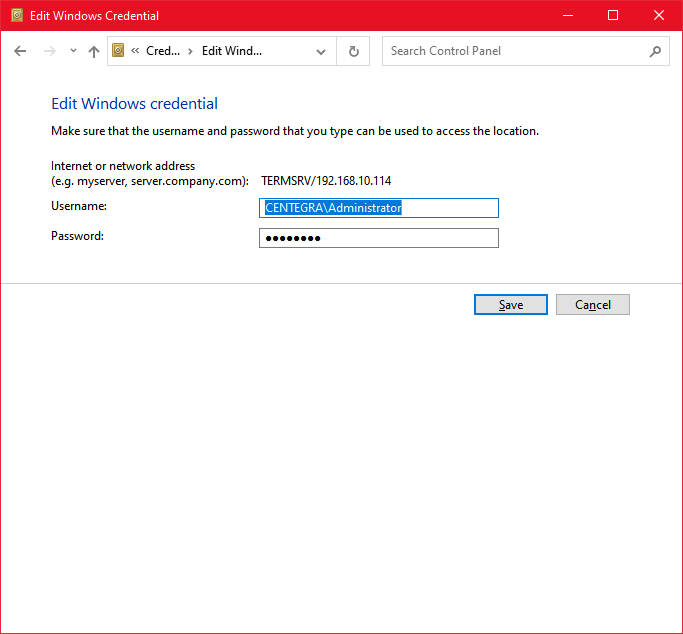Refresh the page with the refresh button

[353, 51]
